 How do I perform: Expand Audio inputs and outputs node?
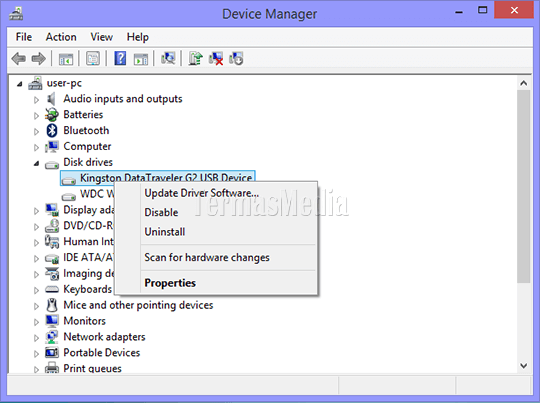[x=36, y=100]
